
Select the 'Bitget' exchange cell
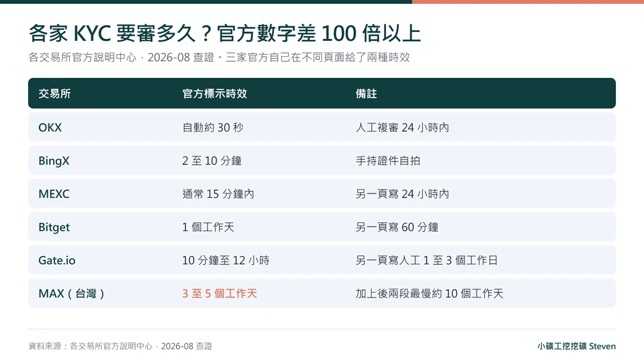(x=54, y=227)
